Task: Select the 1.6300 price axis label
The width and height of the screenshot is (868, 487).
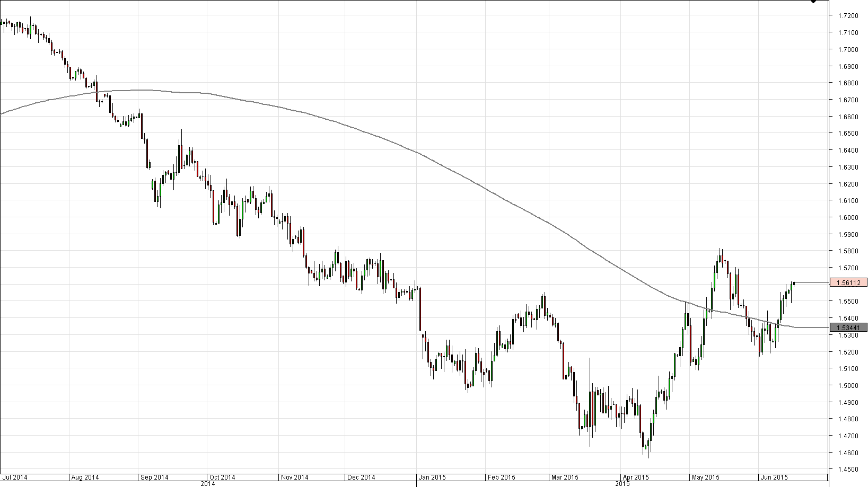Action: pos(848,167)
